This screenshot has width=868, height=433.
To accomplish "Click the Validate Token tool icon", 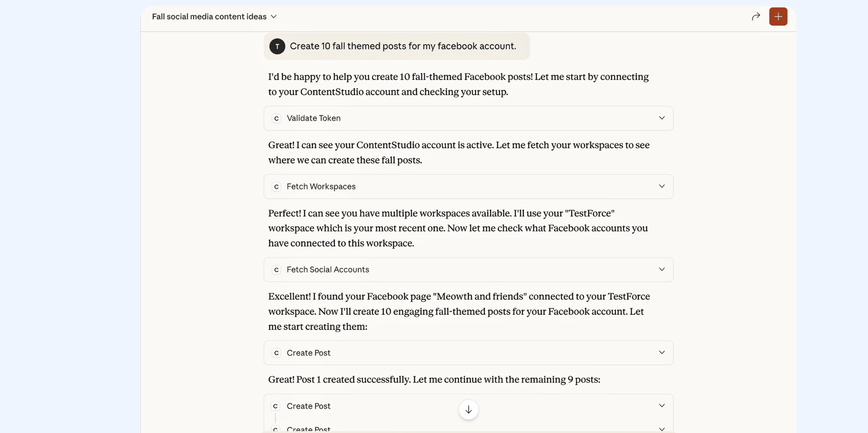I will pyautogui.click(x=276, y=118).
